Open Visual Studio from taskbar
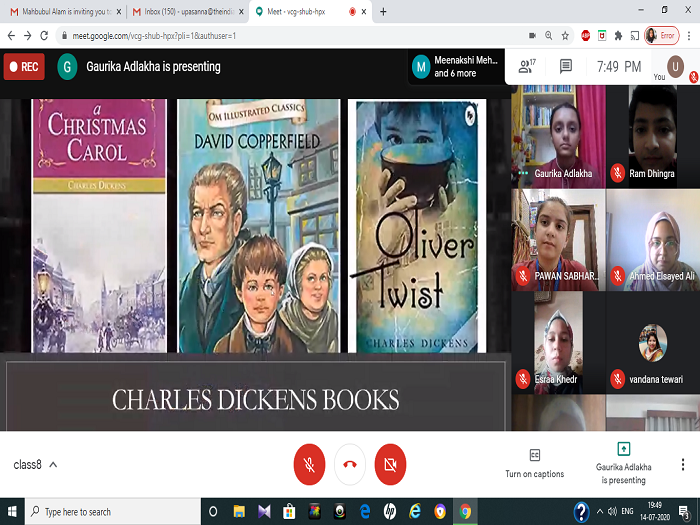Image resolution: width=700 pixels, height=525 pixels. coord(264,512)
